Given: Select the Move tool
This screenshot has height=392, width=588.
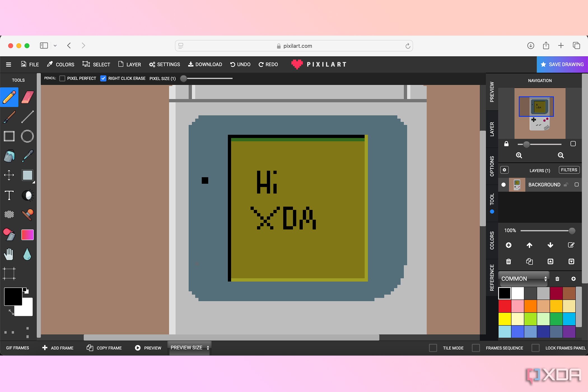Looking at the screenshot, I should 9,175.
